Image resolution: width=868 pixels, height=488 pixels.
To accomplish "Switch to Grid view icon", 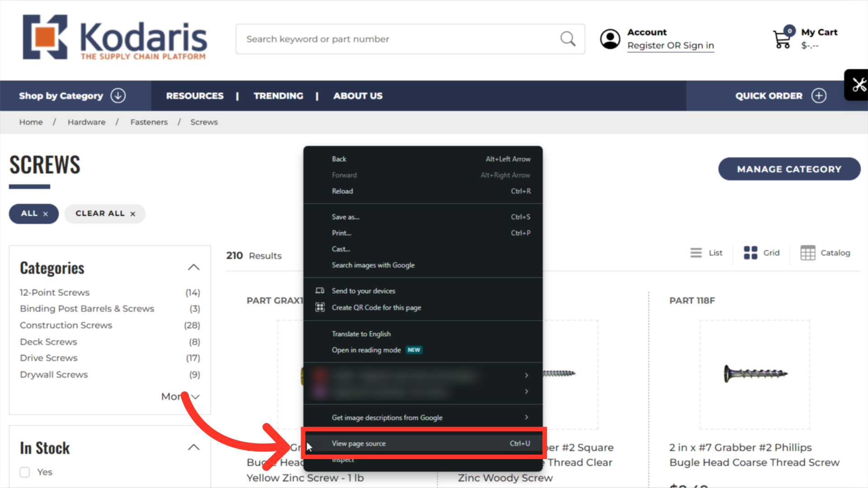I will 750,253.
